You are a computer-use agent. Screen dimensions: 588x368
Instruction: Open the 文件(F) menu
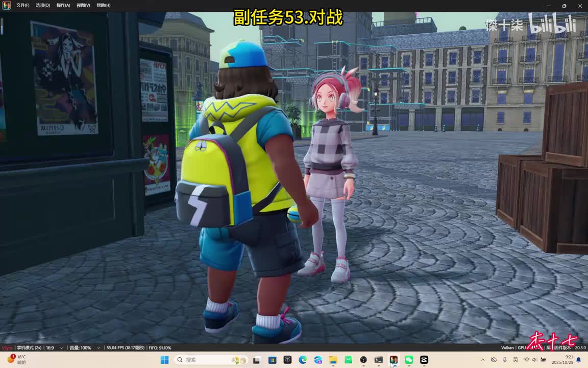(x=22, y=5)
